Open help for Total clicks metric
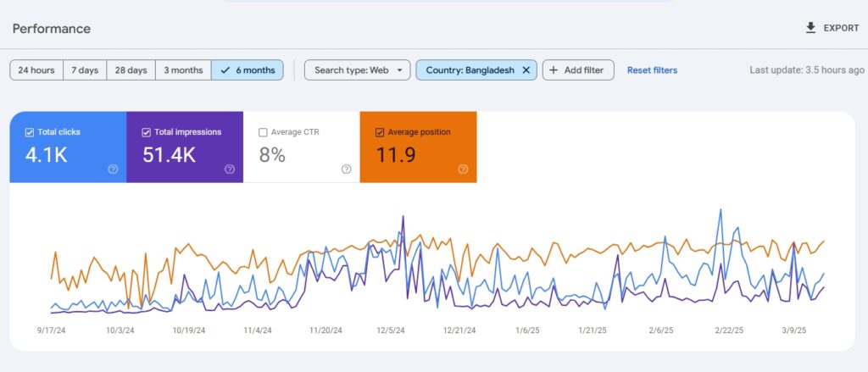 [x=113, y=169]
